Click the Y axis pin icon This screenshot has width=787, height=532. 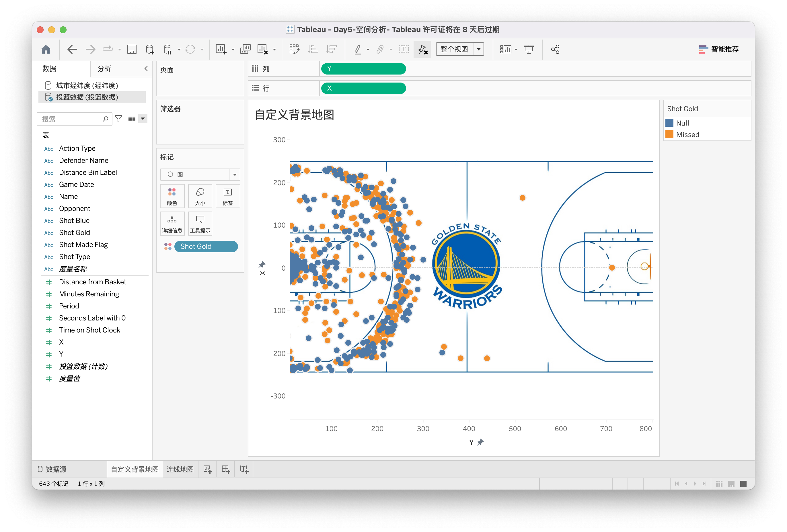[480, 442]
